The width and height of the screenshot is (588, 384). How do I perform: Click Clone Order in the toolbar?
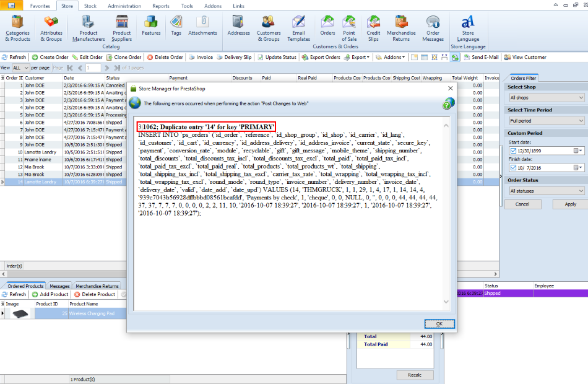(x=124, y=57)
